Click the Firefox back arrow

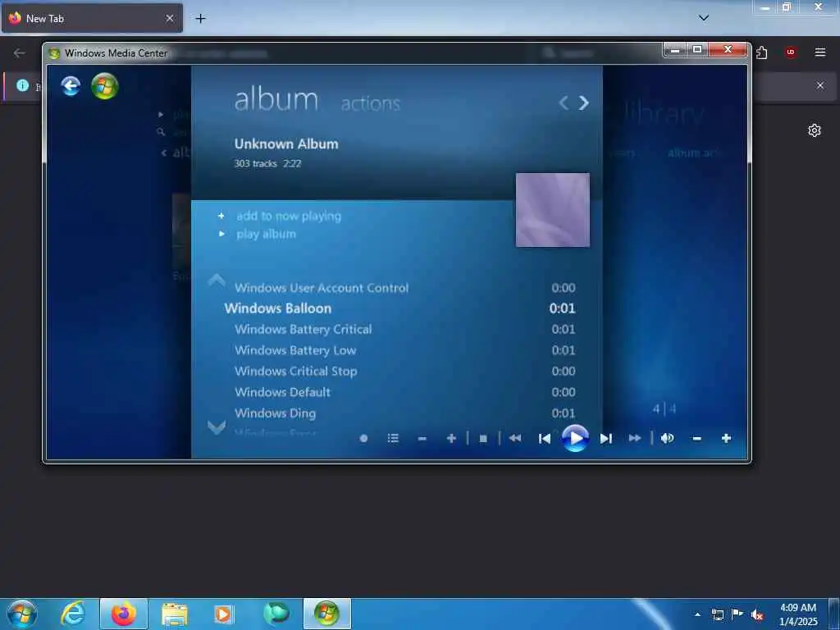pos(20,52)
